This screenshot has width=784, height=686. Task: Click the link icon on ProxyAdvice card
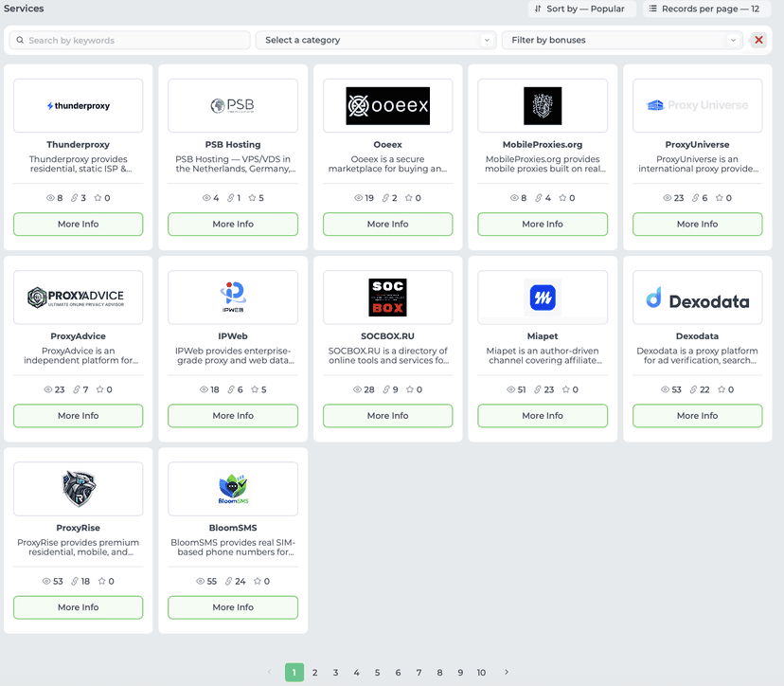(77, 389)
